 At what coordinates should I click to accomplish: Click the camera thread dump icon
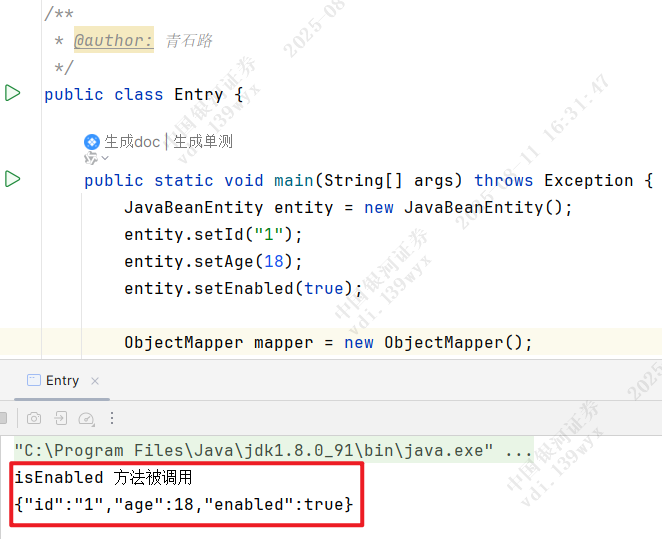34,418
